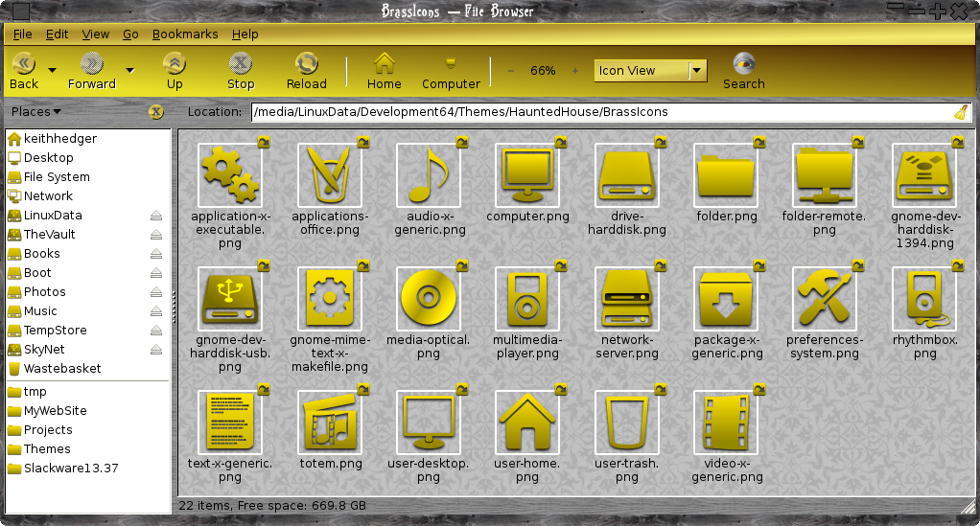Open the Bookmarks menu

coord(185,34)
